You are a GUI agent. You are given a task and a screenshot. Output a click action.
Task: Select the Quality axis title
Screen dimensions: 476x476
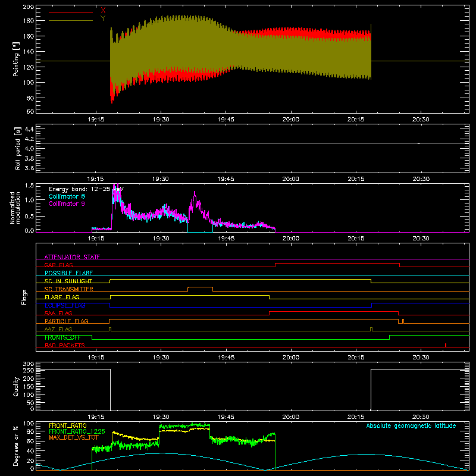(16, 386)
